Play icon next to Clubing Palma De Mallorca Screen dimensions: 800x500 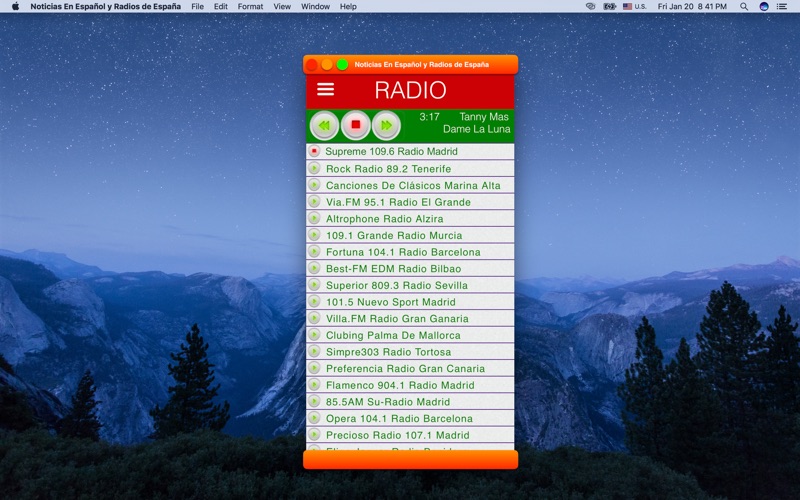pos(314,335)
